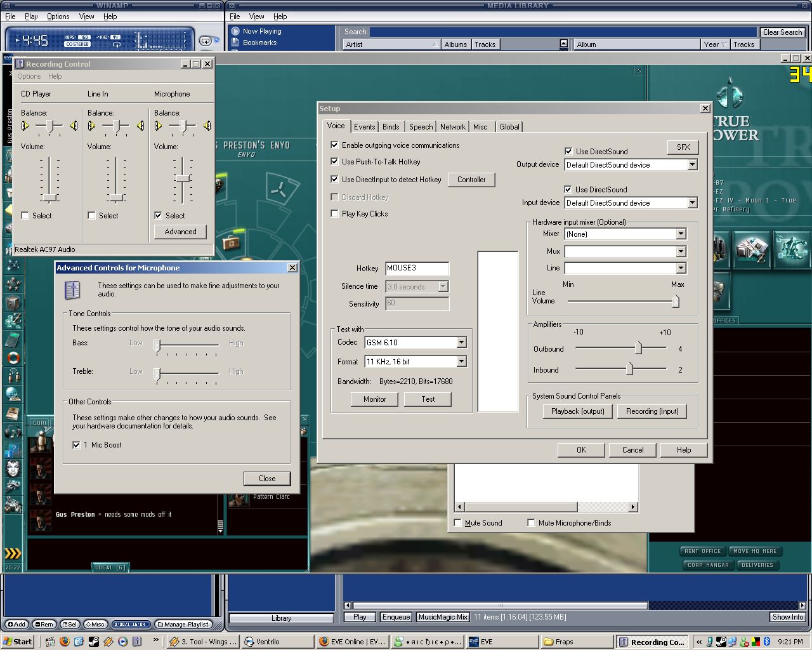The width and height of the screenshot is (812, 650).
Task: Click the CD Player right balance speaker icon
Action: [x=74, y=126]
